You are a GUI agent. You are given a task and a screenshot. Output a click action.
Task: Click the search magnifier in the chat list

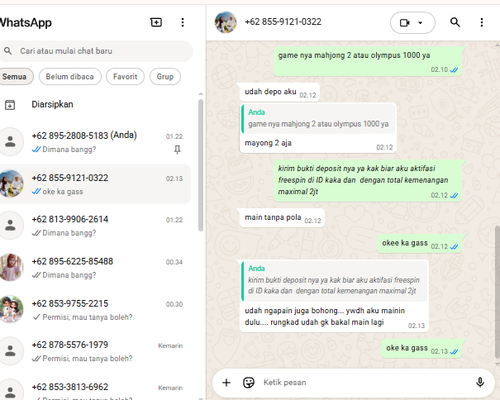(8, 51)
